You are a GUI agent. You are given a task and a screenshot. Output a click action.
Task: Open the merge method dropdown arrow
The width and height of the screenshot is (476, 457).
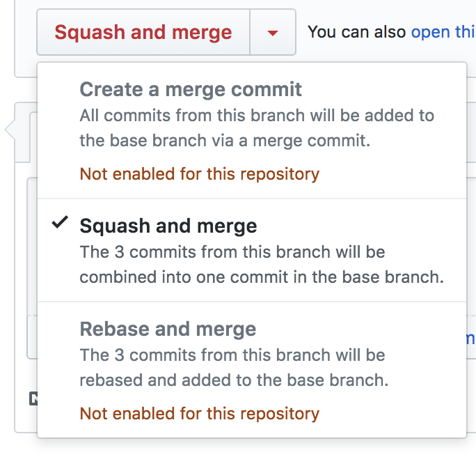[273, 32]
